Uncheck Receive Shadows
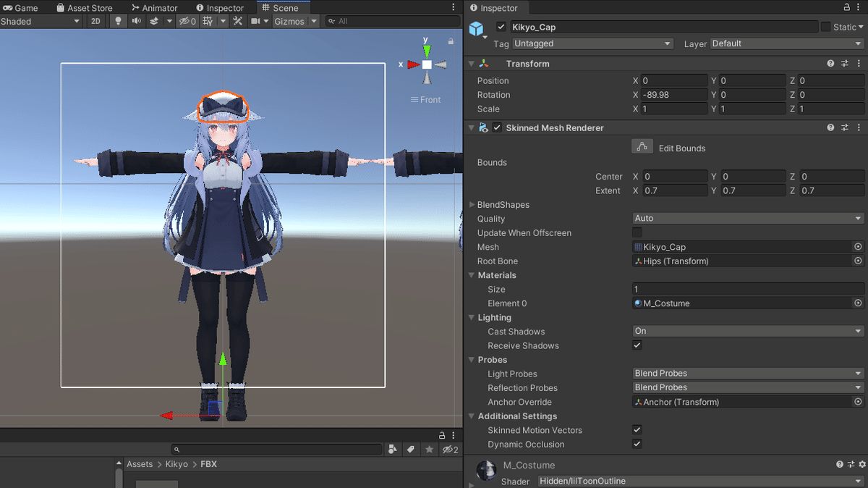Screen dimensions: 868x488 click(637, 345)
